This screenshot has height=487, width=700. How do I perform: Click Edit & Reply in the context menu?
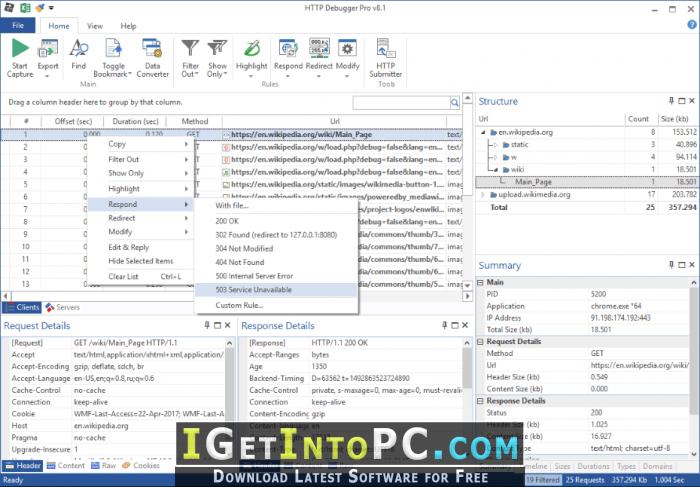(129, 247)
